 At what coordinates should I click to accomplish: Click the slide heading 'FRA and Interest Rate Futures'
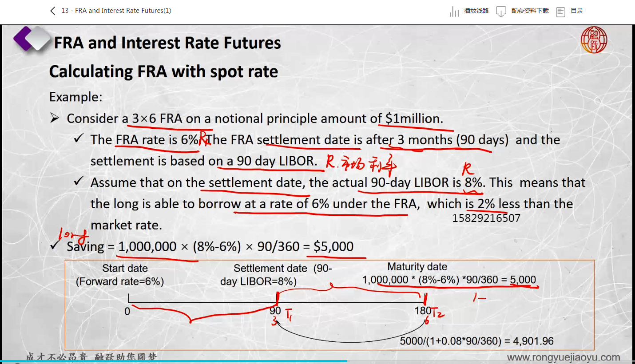pos(167,43)
